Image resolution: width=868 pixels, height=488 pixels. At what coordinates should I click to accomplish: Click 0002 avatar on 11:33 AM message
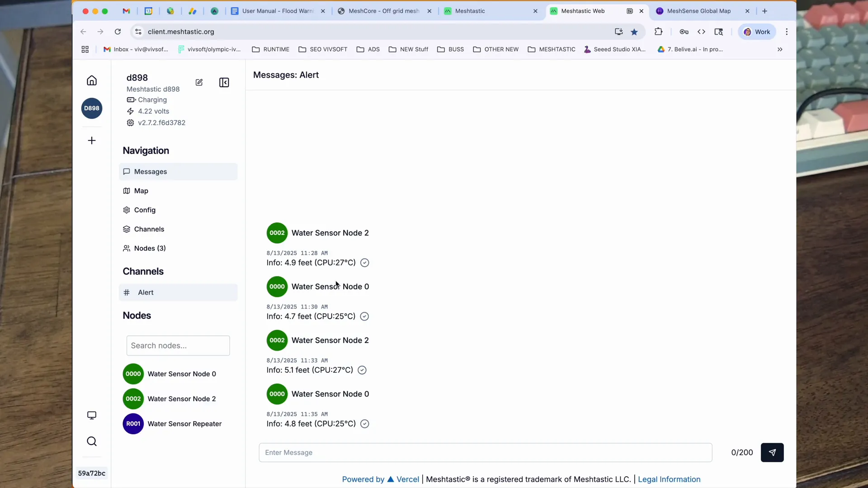click(277, 340)
